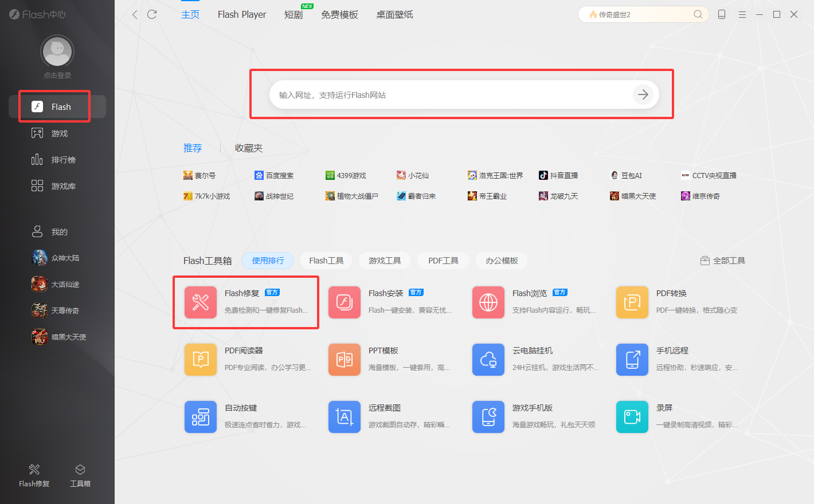814x504 pixels.
Task: Click the avatar to log in
Action: click(x=57, y=53)
